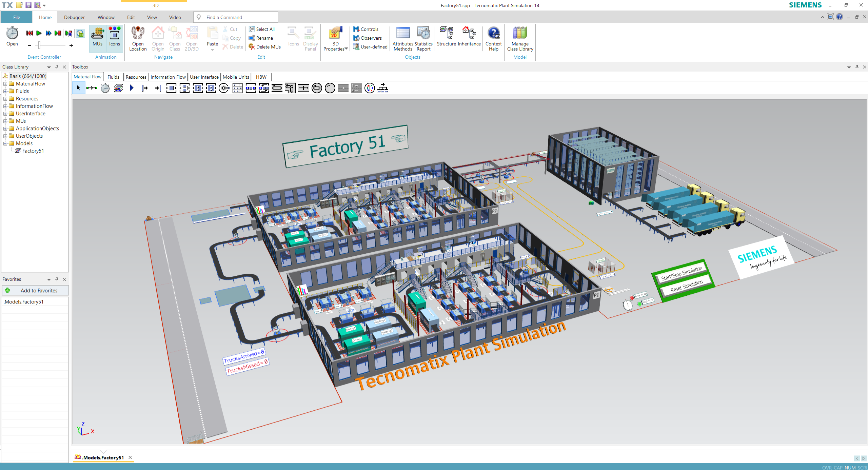Switch Toolbox to HBW tab
Image resolution: width=868 pixels, height=470 pixels.
tap(261, 77)
